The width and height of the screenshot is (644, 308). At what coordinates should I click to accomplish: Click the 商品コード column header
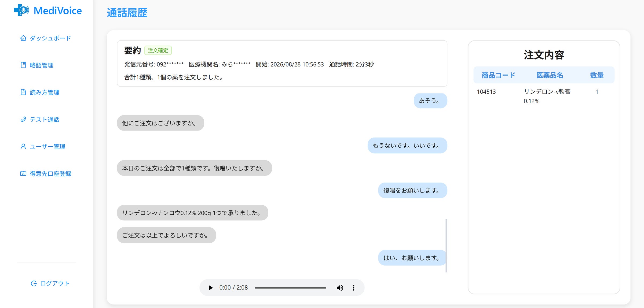coord(498,75)
